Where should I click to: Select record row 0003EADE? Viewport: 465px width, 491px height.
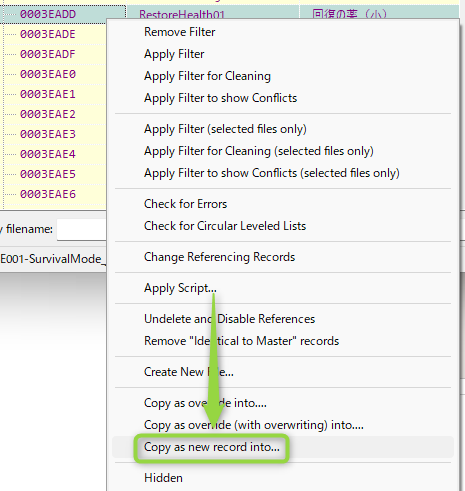(48, 34)
